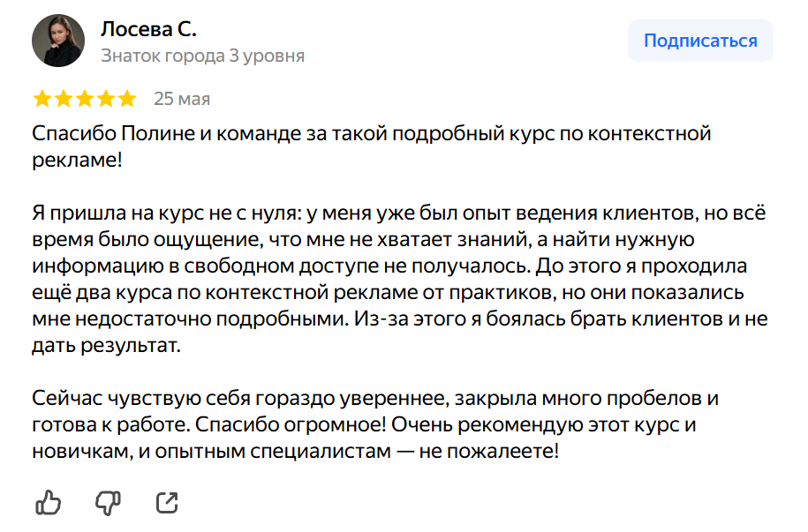Like the review with thumbs-up icon
Screen dimensions: 808x532
[49, 502]
